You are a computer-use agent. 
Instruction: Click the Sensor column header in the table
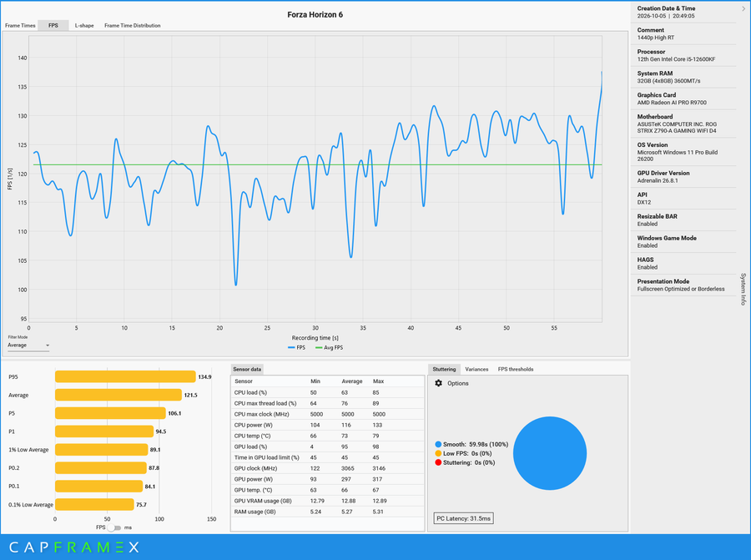[244, 381]
